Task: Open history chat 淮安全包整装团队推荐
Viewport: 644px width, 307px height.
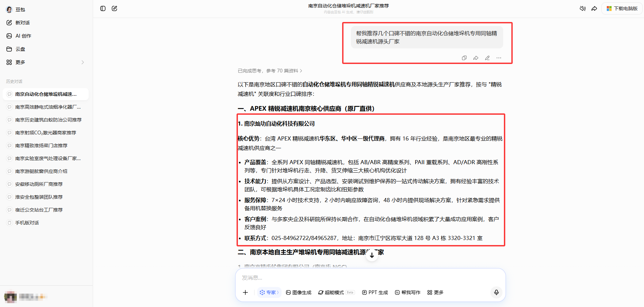Action: 46,197
